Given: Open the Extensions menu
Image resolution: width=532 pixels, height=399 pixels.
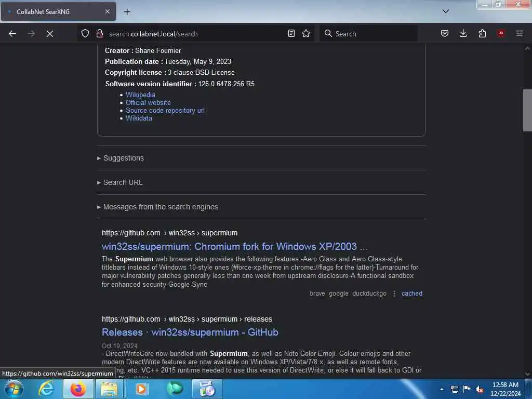Looking at the screenshot, I should [482, 33].
